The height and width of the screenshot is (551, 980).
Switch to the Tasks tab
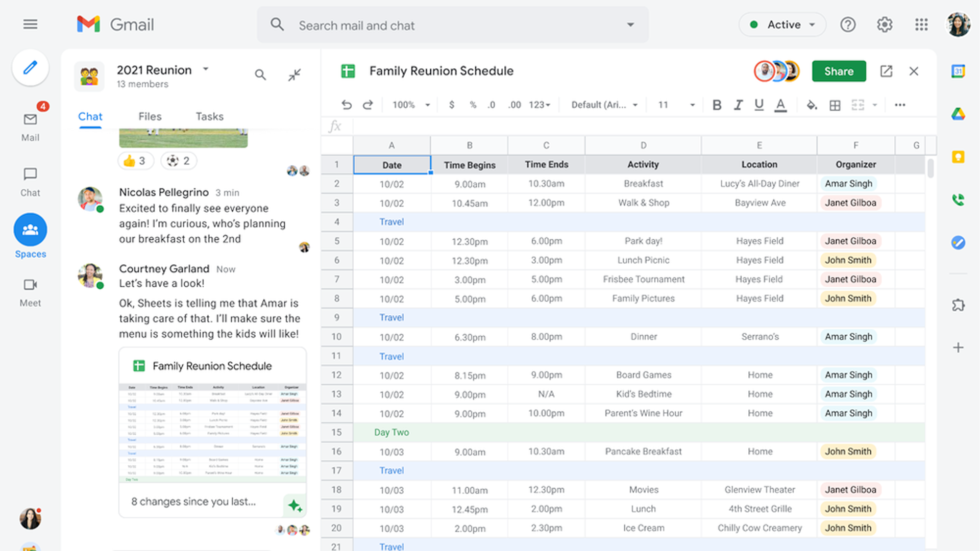[209, 116]
